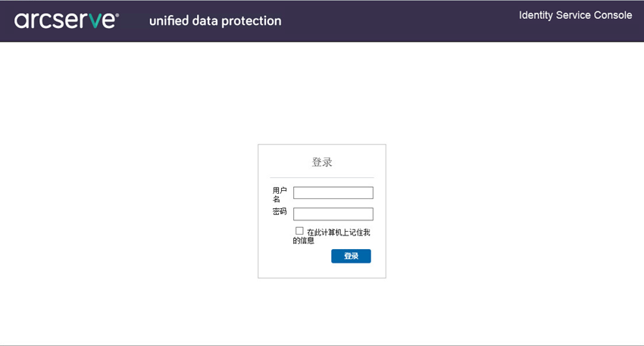This screenshot has height=346, width=644.
Task: Click the Identity Service Console text
Action: click(x=575, y=15)
